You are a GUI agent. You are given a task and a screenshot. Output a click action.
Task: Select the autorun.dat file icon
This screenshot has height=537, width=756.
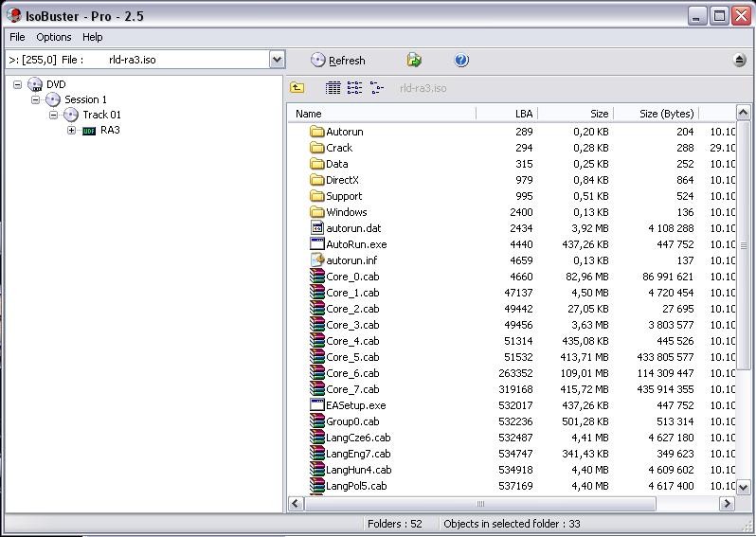click(x=316, y=228)
